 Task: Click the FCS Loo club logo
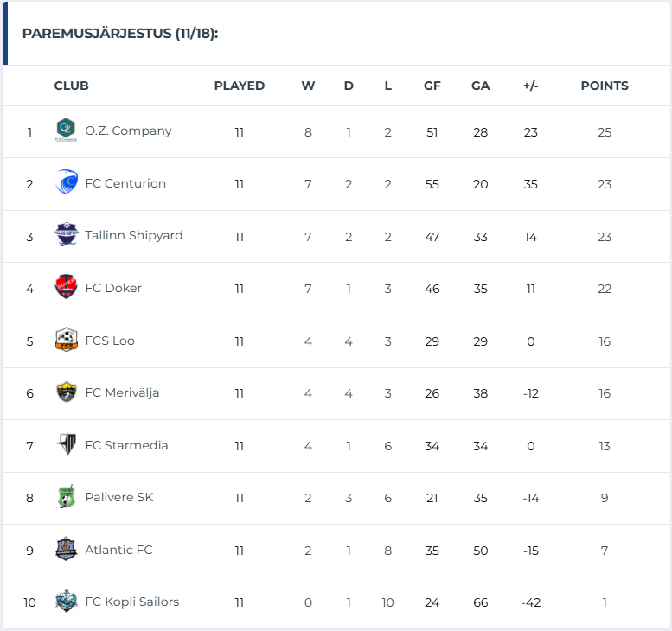[66, 341]
